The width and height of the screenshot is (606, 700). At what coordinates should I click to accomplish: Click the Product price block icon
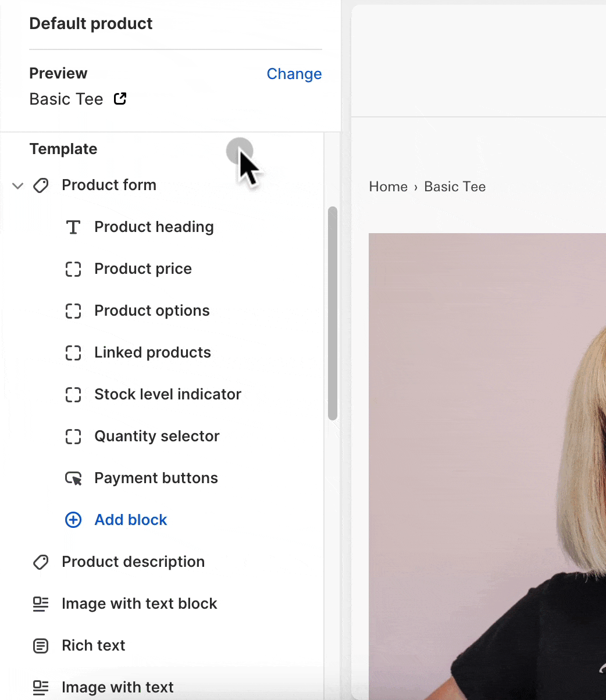pyautogui.click(x=73, y=269)
